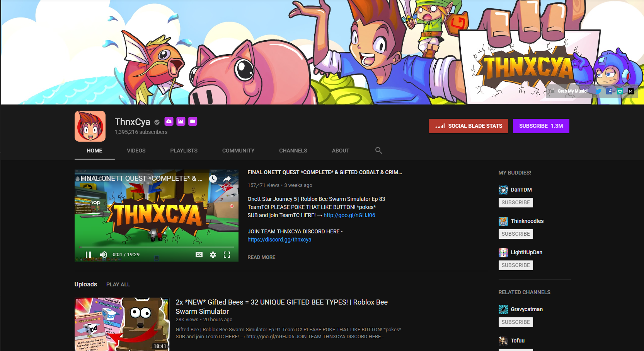
Task: Click the video title overlay in the player
Action: [x=141, y=178]
